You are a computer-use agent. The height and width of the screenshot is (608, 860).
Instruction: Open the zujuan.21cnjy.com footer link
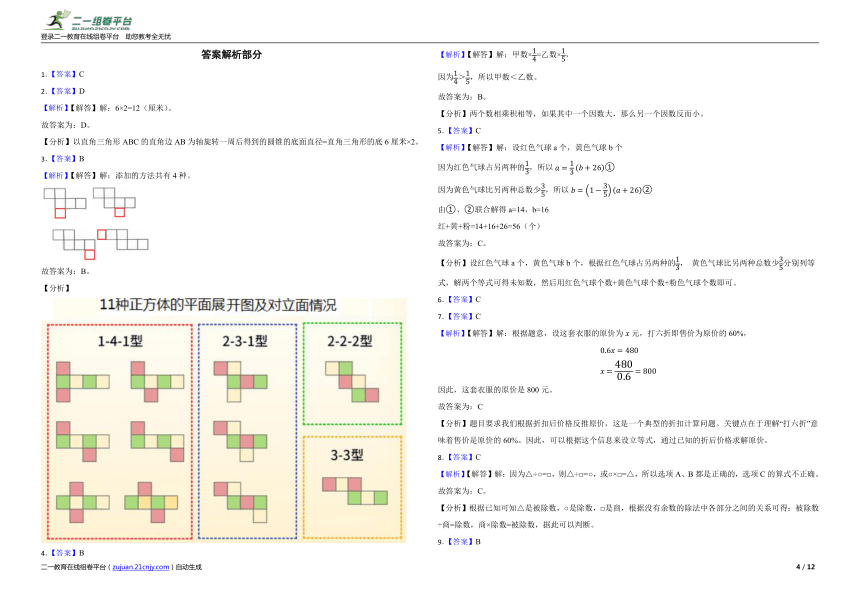141,567
